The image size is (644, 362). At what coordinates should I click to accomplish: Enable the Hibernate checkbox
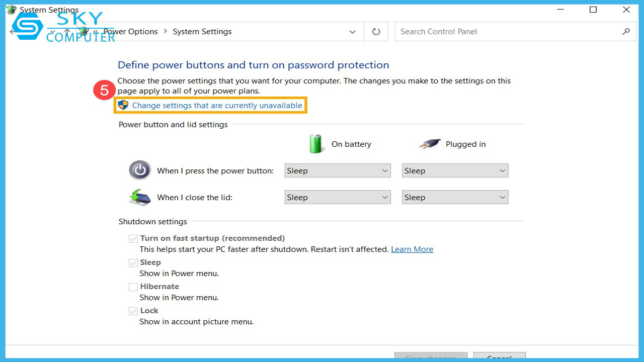point(133,287)
